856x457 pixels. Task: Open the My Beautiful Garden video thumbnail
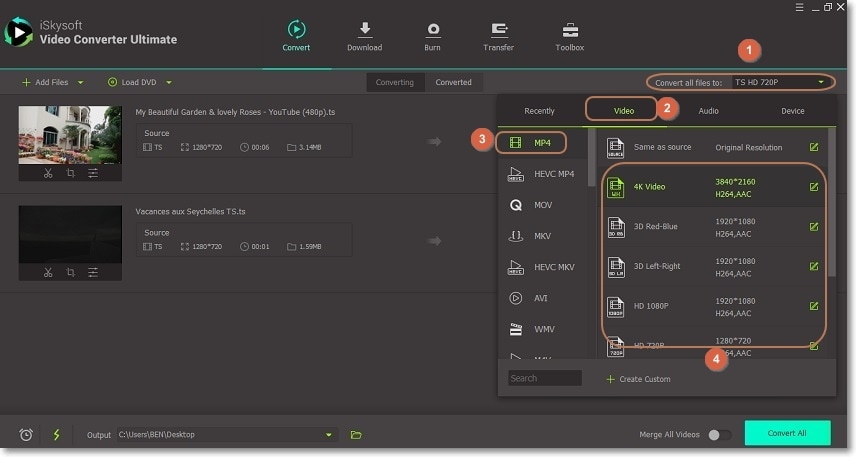click(70, 135)
